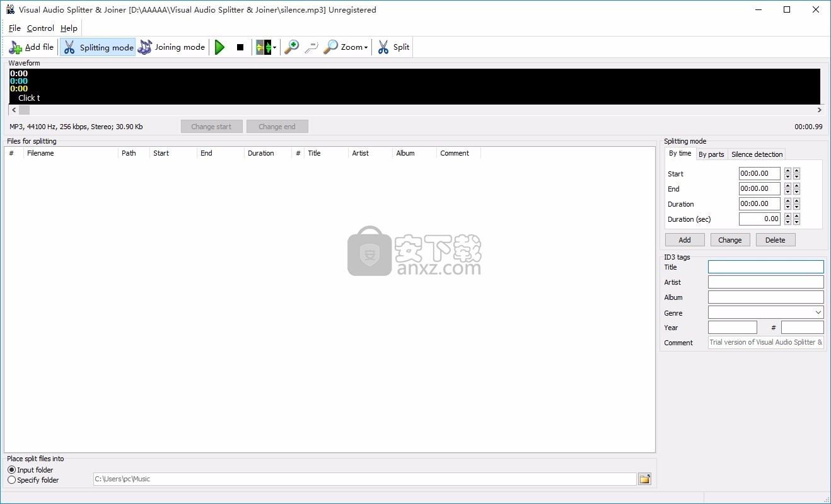
Task: Expand the Genre dropdown
Action: pyautogui.click(x=818, y=312)
